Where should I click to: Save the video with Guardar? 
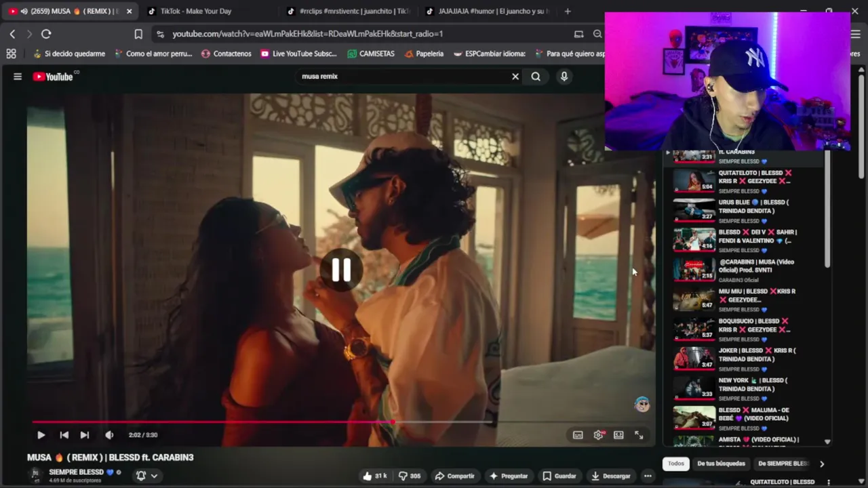click(x=559, y=476)
